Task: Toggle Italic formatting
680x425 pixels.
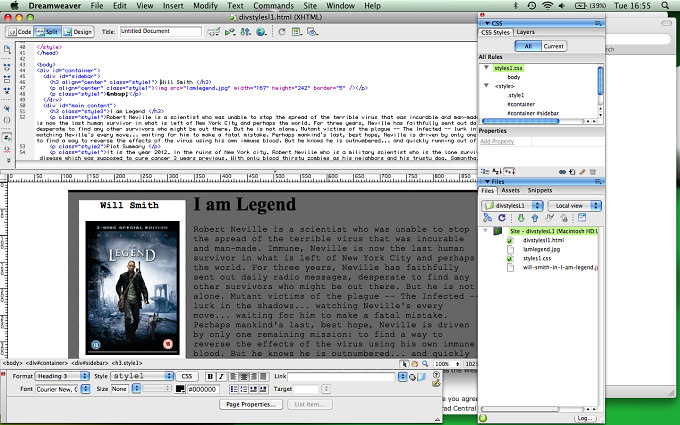Action: tap(221, 376)
